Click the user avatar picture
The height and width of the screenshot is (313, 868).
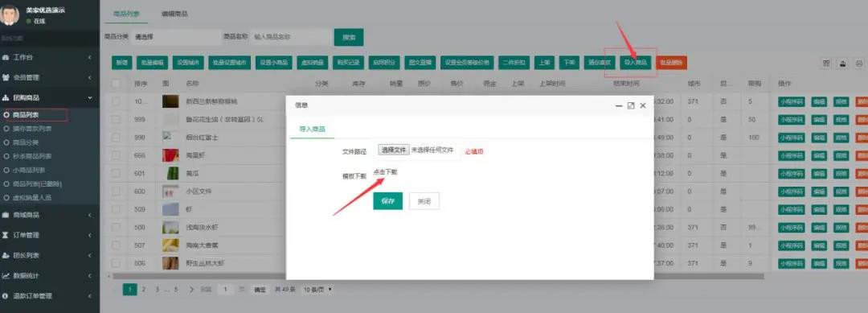coord(10,14)
